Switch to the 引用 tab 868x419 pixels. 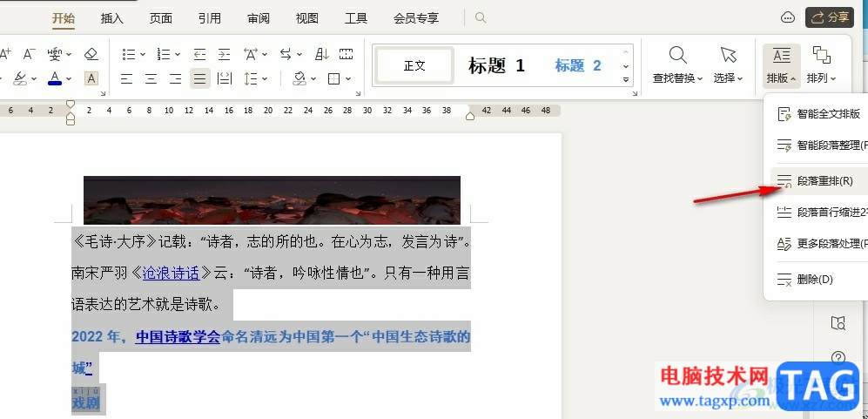(209, 18)
